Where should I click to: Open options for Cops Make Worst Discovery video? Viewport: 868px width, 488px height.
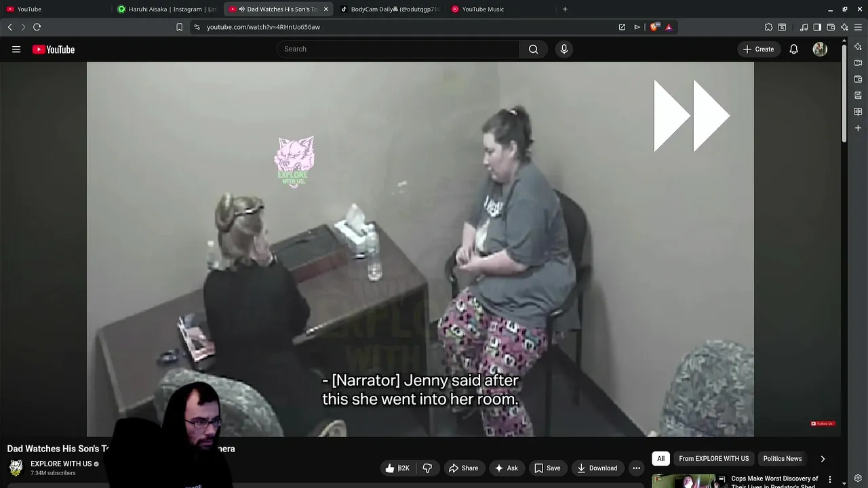(x=830, y=479)
